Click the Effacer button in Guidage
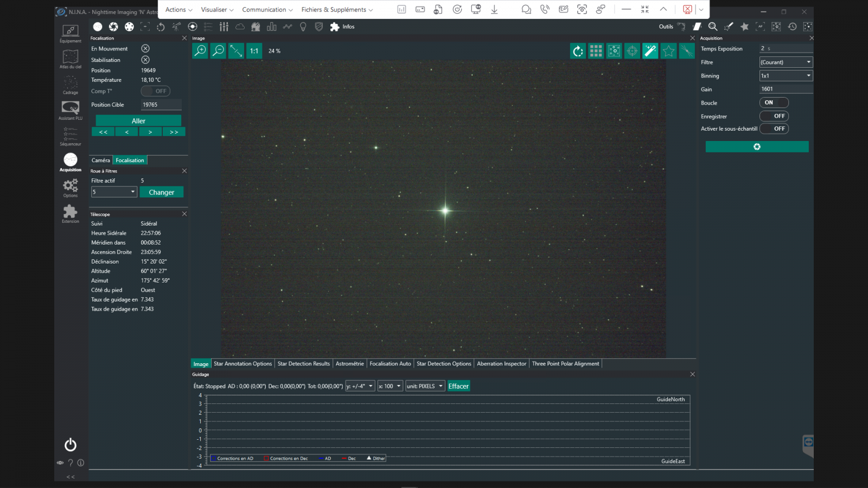 [458, 386]
